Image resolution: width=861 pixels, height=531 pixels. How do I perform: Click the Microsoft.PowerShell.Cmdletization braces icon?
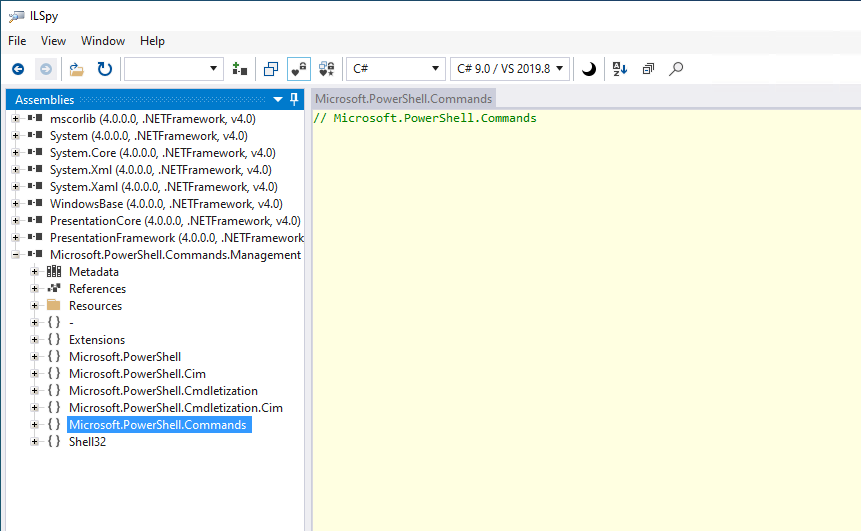pyautogui.click(x=54, y=390)
